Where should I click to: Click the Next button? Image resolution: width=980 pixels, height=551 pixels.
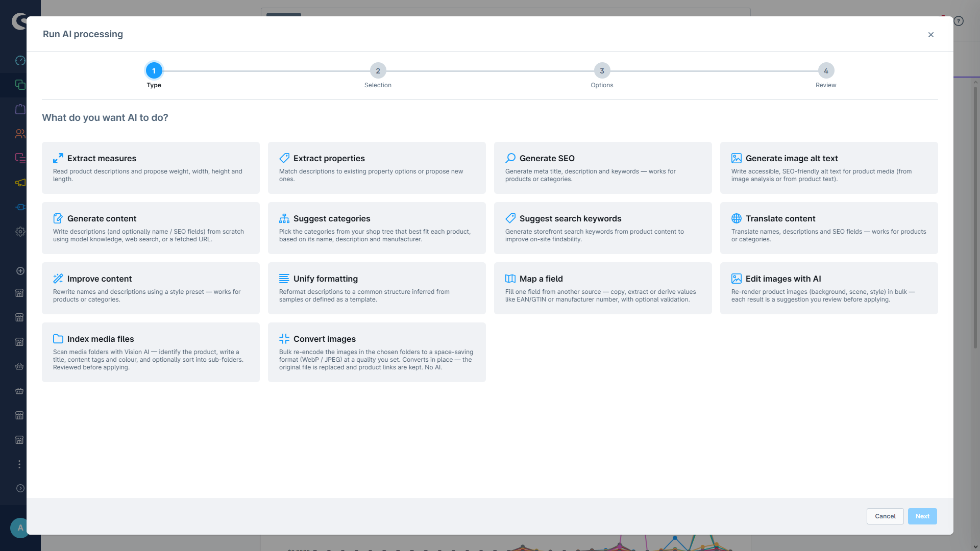(922, 516)
